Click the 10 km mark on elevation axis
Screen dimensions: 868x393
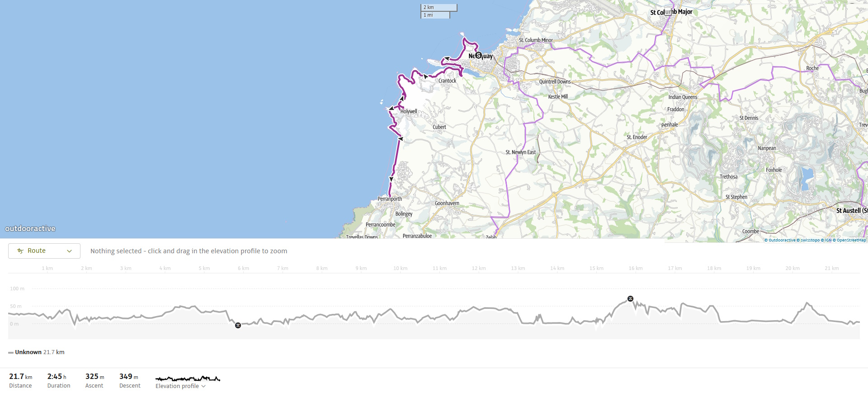[x=400, y=268]
